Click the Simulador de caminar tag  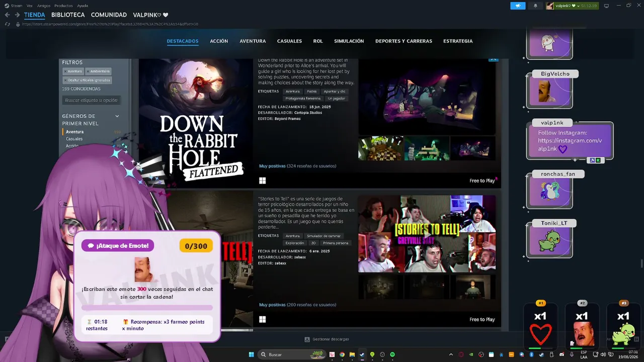pos(324,236)
